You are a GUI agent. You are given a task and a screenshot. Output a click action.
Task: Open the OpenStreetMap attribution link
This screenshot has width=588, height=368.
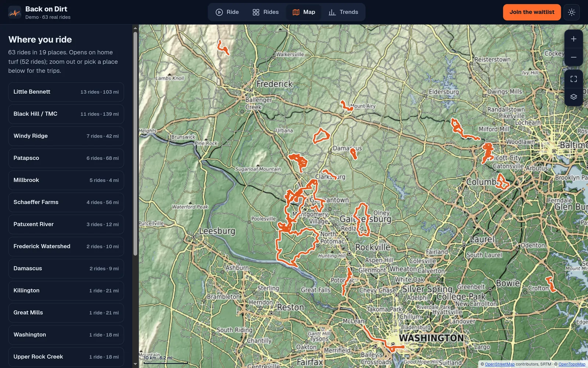(x=499, y=364)
